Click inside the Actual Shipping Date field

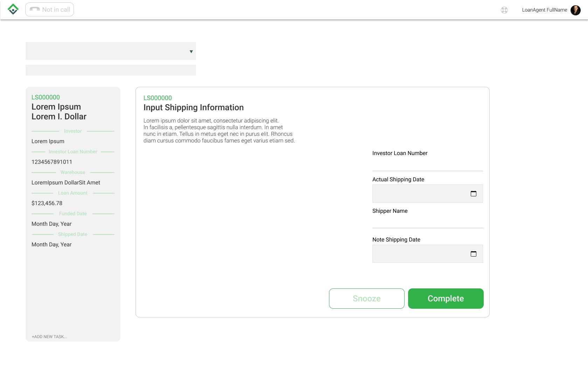point(420,194)
